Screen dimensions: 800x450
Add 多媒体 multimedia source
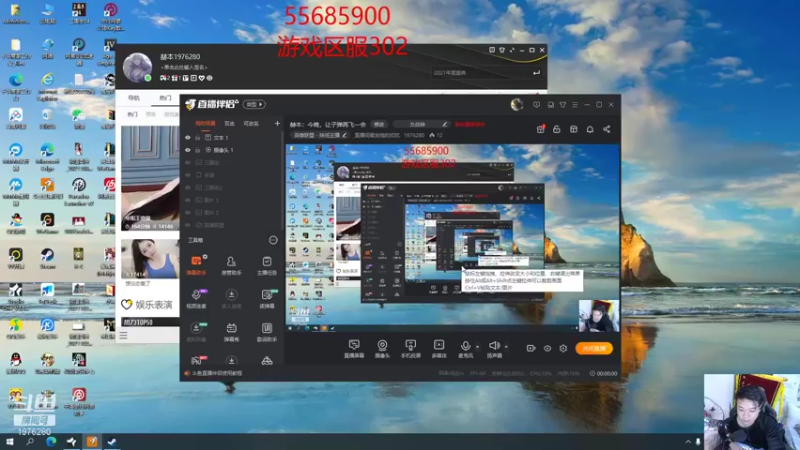pyautogui.click(x=439, y=348)
